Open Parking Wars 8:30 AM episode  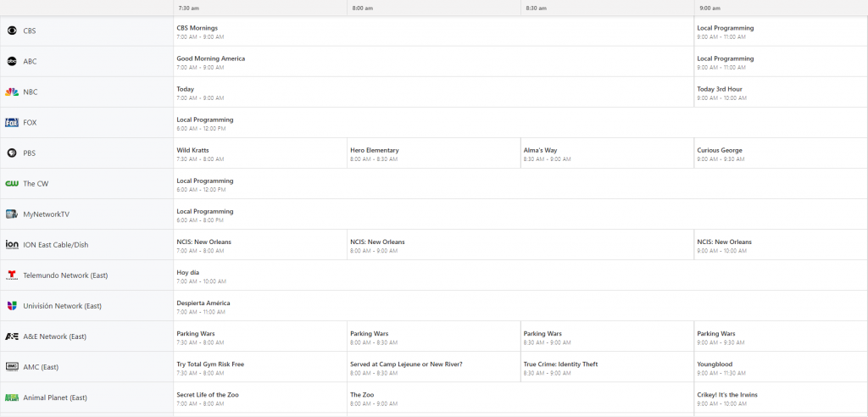tap(607, 336)
